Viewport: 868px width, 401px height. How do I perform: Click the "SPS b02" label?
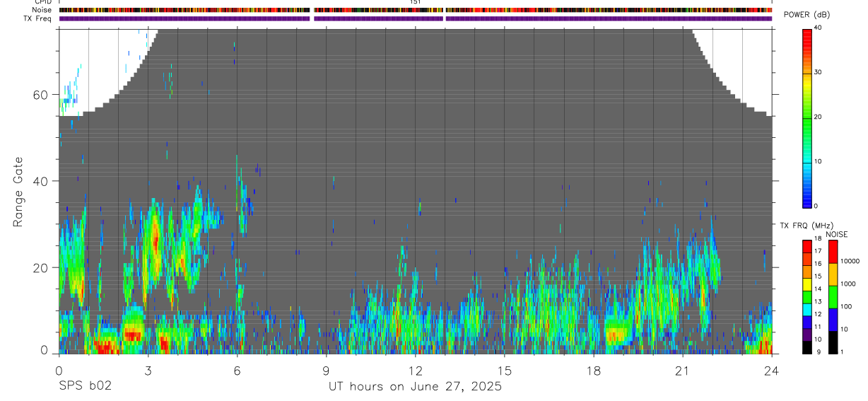[x=85, y=386]
